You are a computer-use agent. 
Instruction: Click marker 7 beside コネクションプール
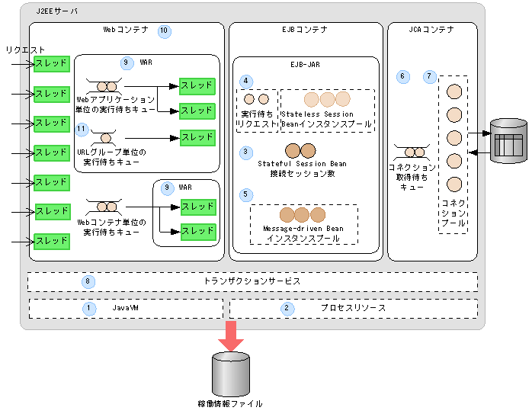[x=430, y=76]
